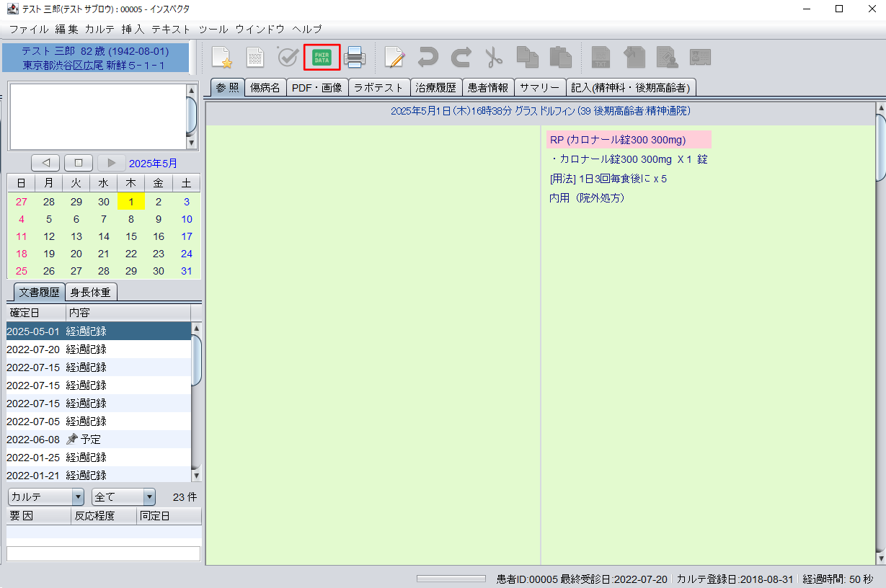Click the redo arrow icon
This screenshot has height=588, width=886.
pyautogui.click(x=460, y=57)
